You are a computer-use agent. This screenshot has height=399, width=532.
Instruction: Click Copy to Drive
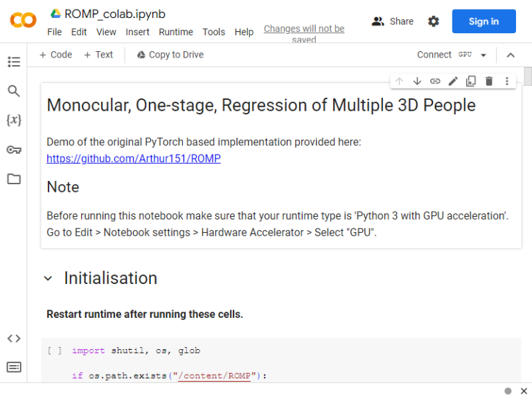[170, 55]
